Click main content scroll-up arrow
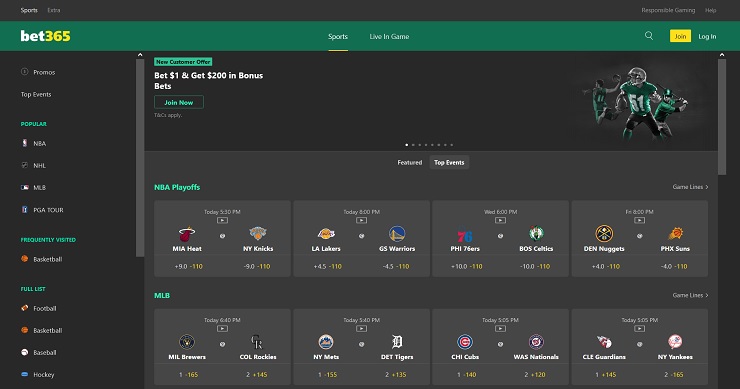This screenshot has height=389, width=740. [x=722, y=55]
